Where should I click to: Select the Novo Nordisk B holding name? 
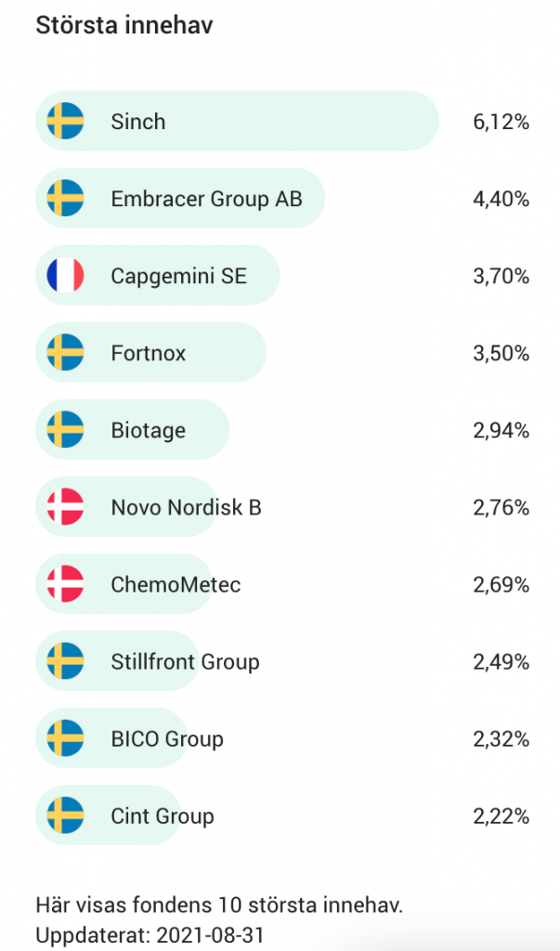click(186, 507)
